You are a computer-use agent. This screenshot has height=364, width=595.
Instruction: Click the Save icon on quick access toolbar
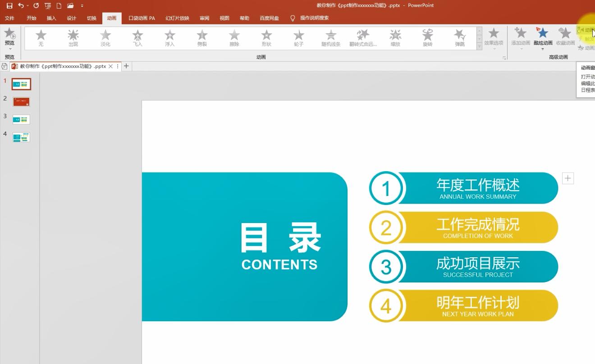[9, 5]
